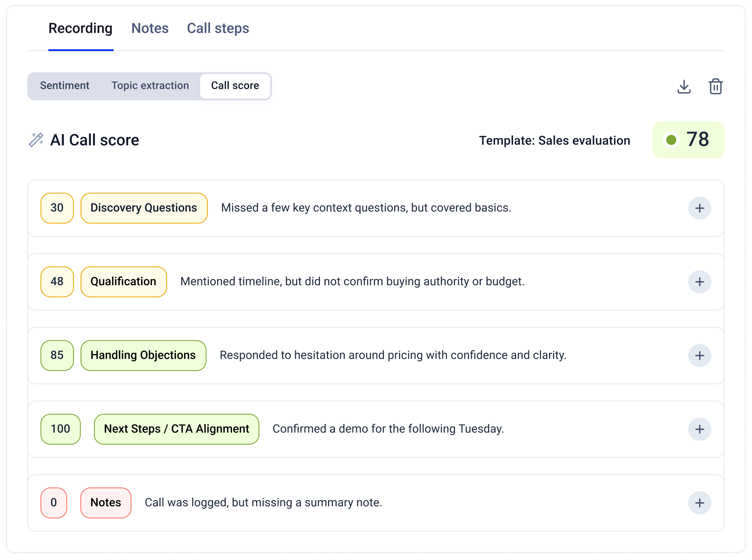Click the trash delete icon
This screenshot has width=752, height=560.
click(715, 86)
